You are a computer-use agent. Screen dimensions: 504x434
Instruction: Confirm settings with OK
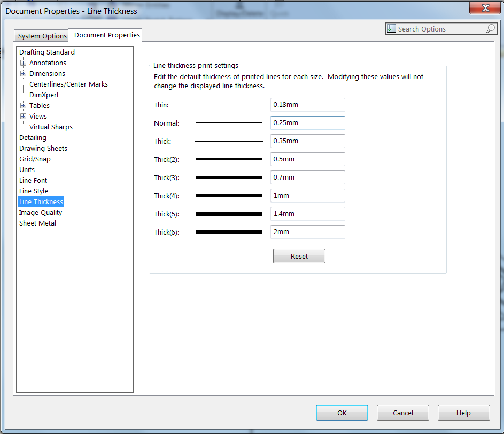342,412
